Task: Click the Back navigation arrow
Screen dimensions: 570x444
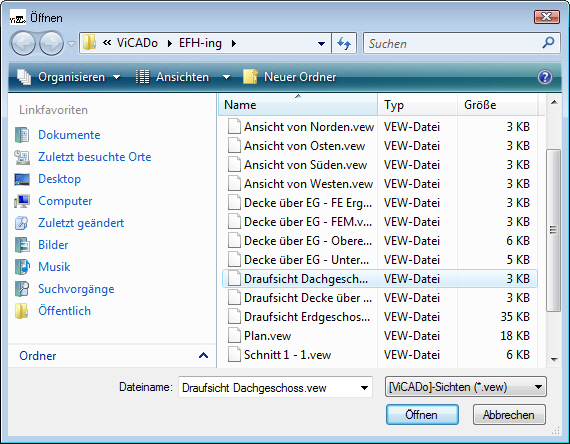Action: coord(24,43)
